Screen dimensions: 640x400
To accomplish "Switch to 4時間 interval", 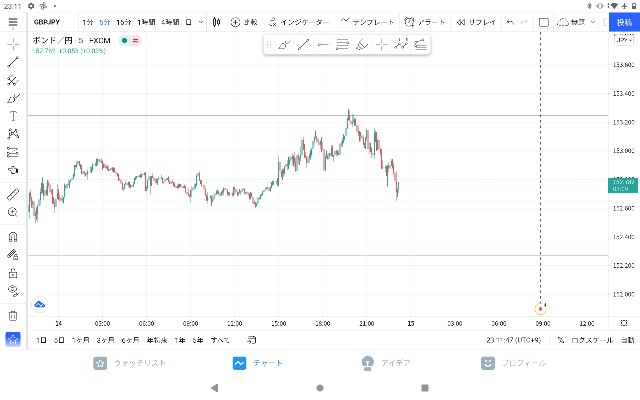I will [170, 22].
